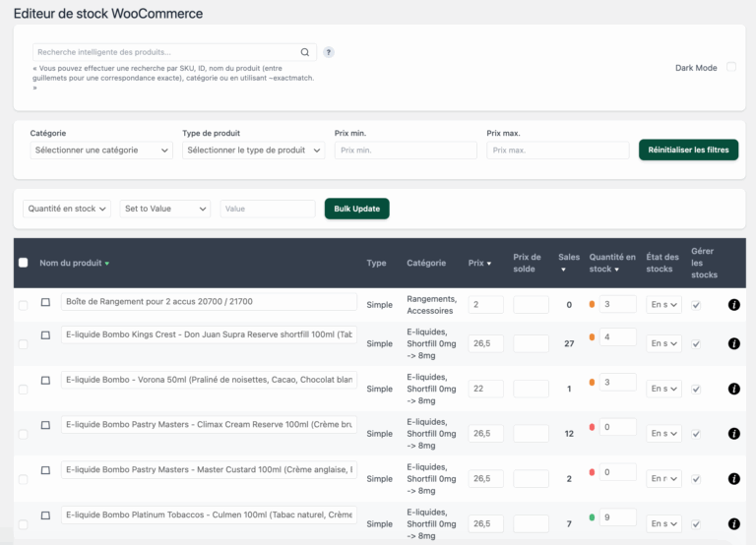Image resolution: width=756 pixels, height=545 pixels.
Task: Click the Gérer les stocks column header
Action: tap(704, 263)
